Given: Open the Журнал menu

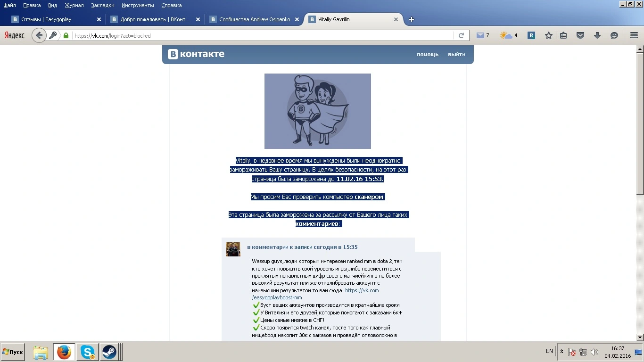Looking at the screenshot, I should pos(74,5).
